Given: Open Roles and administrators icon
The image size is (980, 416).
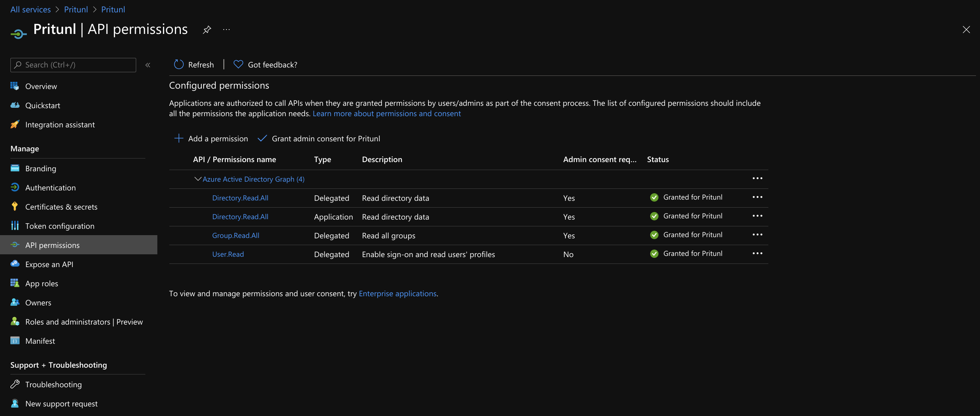Looking at the screenshot, I should (15, 321).
